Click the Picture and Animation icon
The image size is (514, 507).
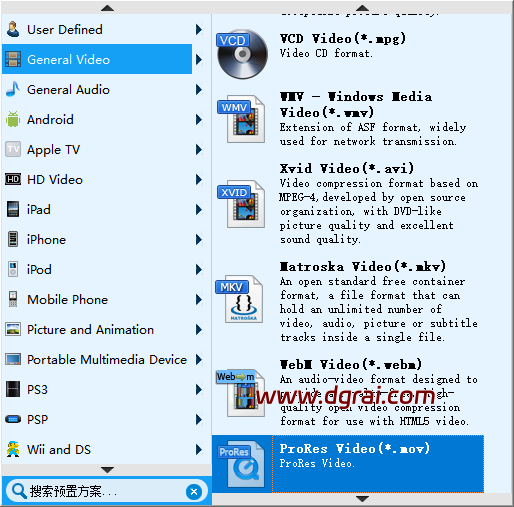pos(13,329)
